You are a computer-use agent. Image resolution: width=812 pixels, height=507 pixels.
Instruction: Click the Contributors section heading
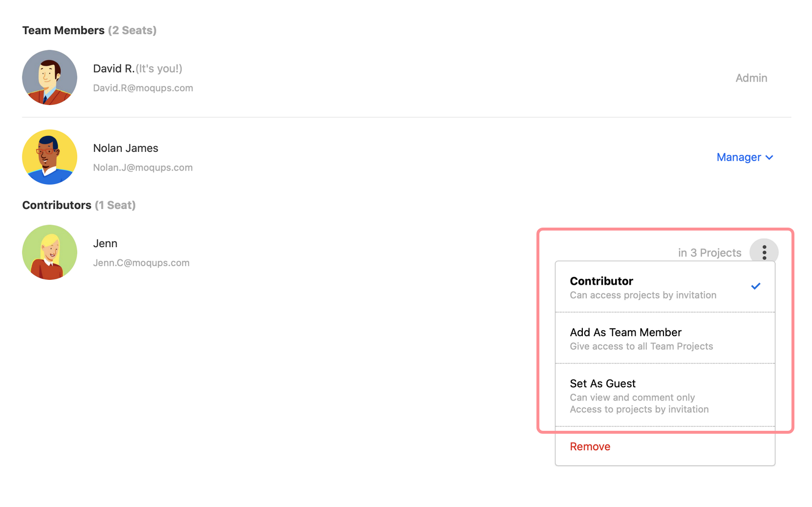57,205
